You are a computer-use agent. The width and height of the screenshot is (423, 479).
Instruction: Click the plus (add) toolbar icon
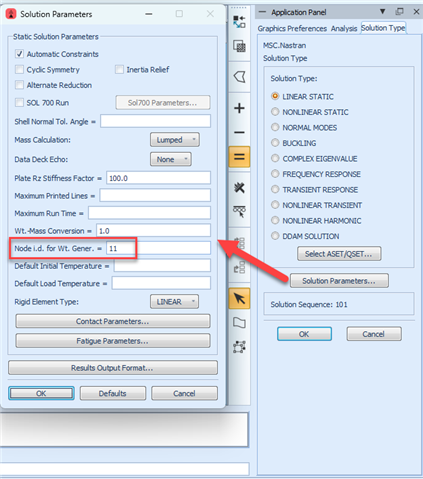point(239,108)
